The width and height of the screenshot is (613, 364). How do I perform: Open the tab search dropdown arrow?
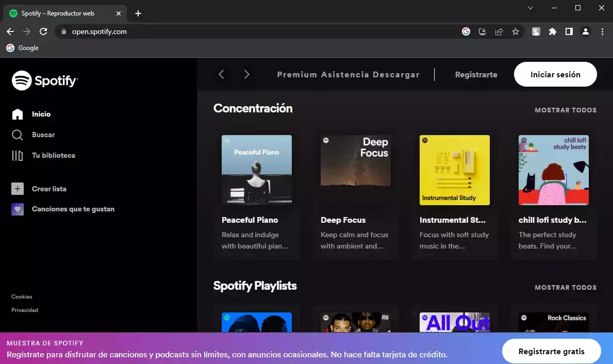(x=531, y=8)
